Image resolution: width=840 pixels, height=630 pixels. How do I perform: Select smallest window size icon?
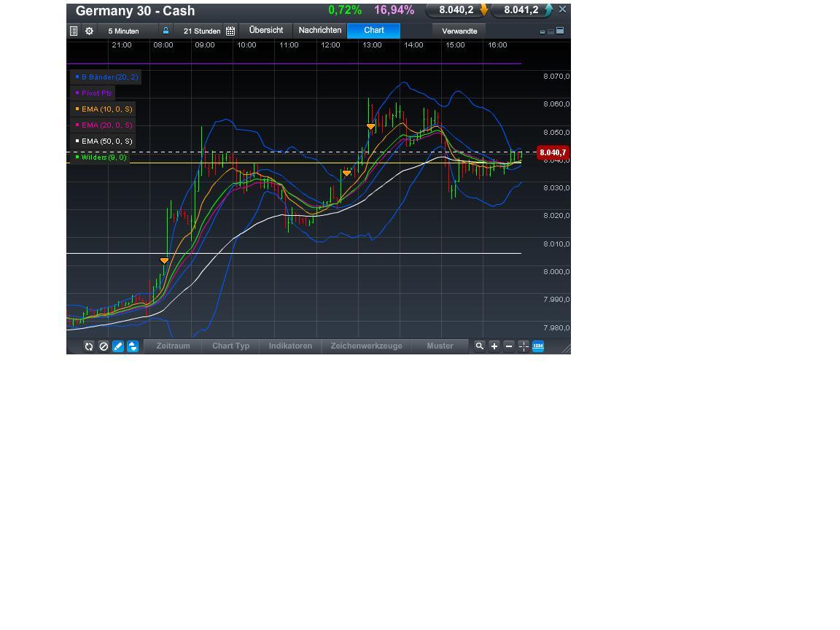click(x=542, y=32)
